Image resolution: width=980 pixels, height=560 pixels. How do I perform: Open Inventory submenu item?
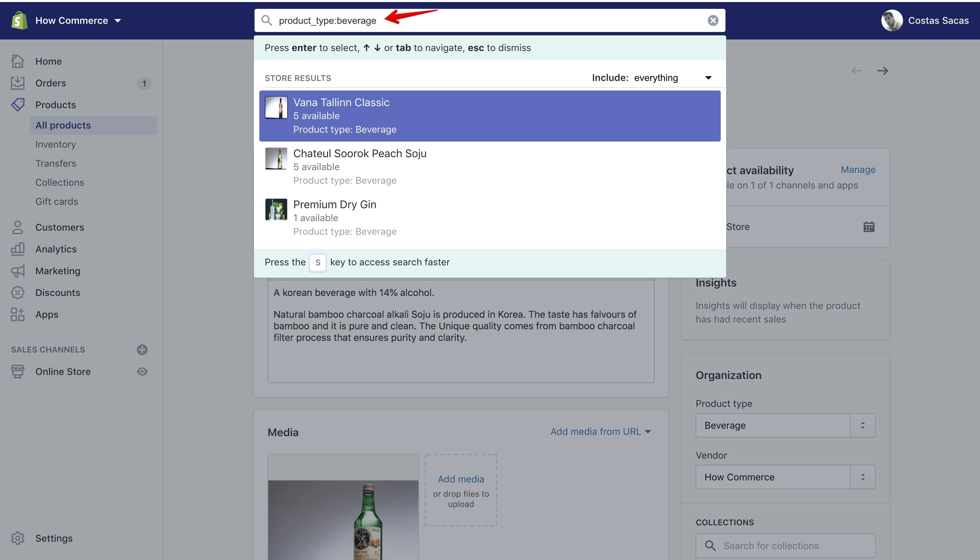(x=55, y=144)
